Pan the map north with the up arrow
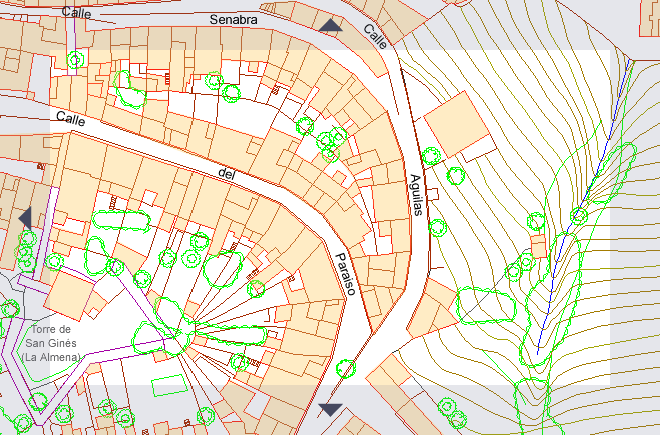 (330, 25)
